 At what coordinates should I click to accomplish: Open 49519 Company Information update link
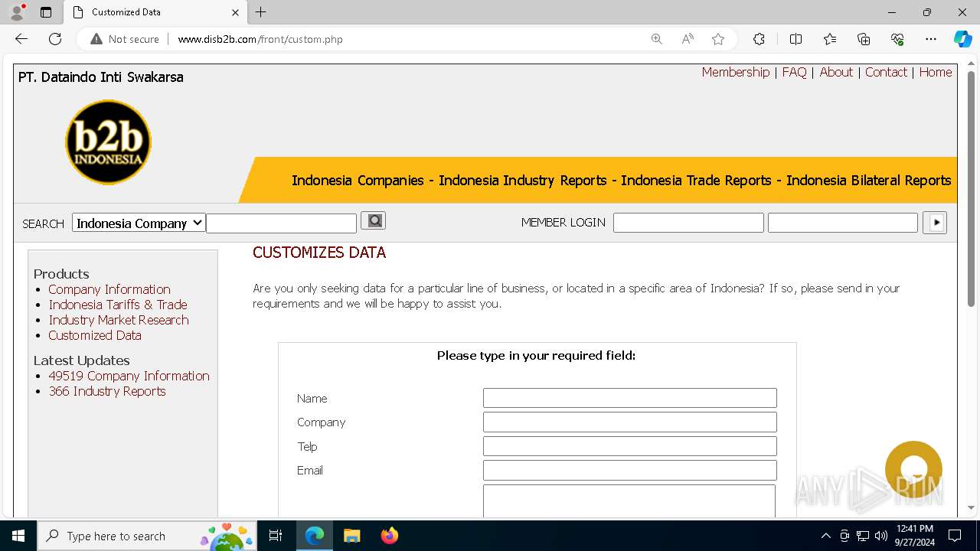(129, 376)
